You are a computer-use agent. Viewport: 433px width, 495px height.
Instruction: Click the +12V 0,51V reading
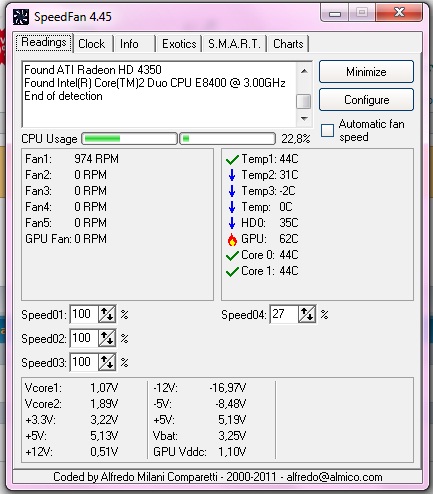[x=71, y=452]
